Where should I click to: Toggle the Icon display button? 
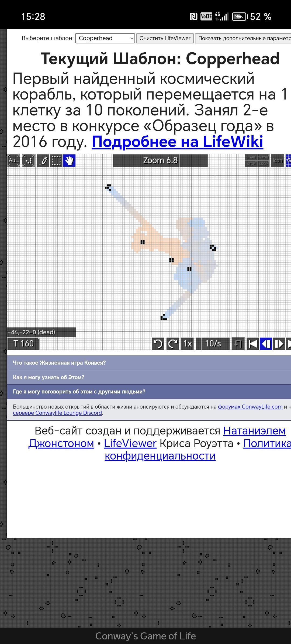[x=277, y=160]
